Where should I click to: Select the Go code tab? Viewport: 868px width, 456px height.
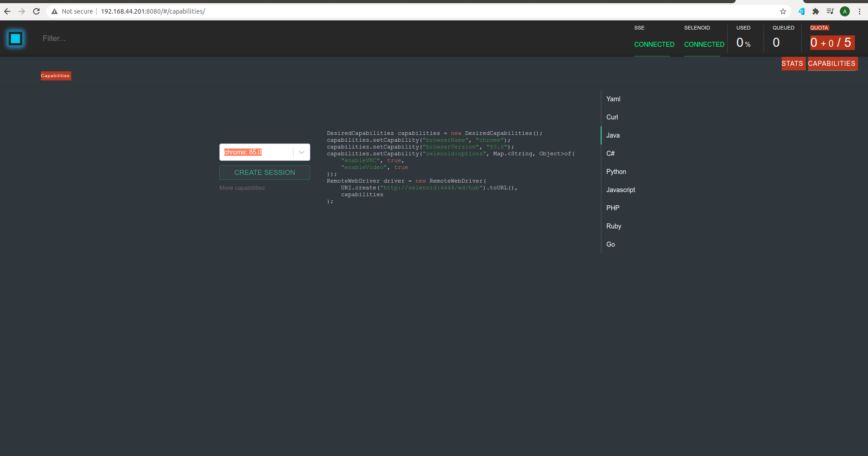click(610, 244)
